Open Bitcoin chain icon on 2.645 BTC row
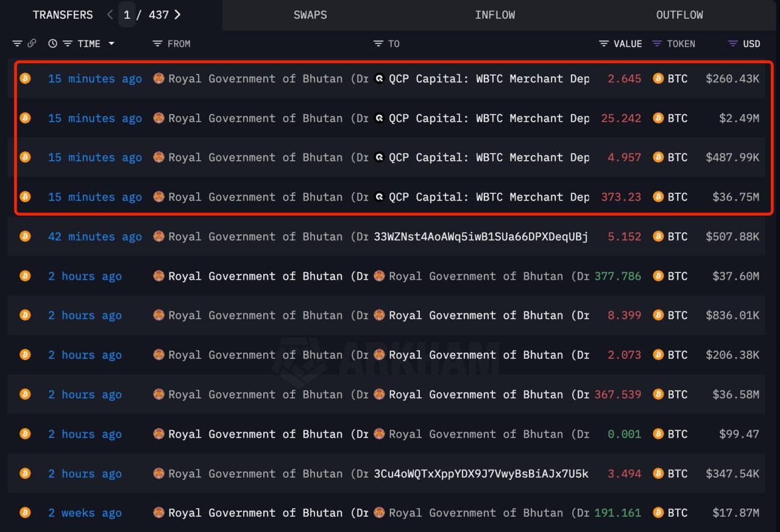The image size is (780, 532). (25, 78)
